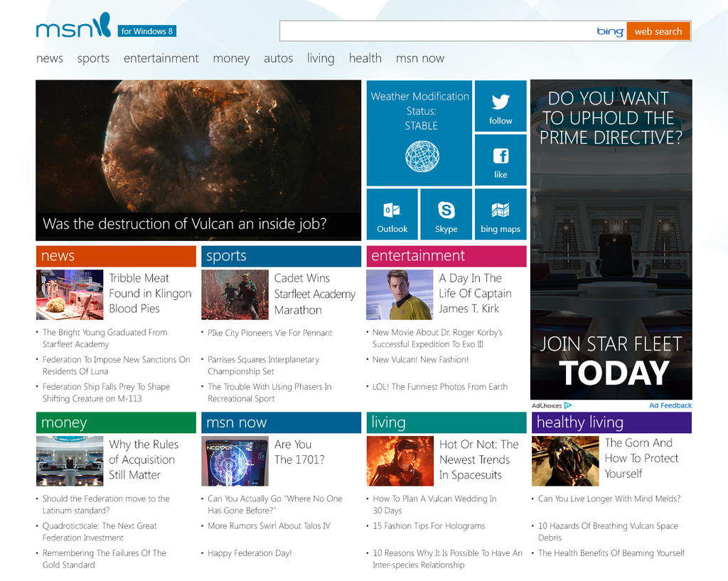The width and height of the screenshot is (728, 581).
Task: Open 'Parrises Squares Interplanetary Championship Set'
Action: 263,366
